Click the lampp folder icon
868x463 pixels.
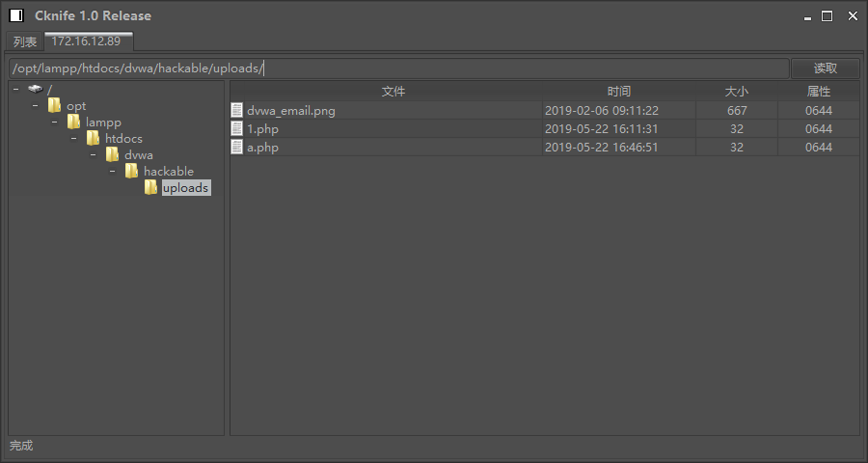[74, 123]
